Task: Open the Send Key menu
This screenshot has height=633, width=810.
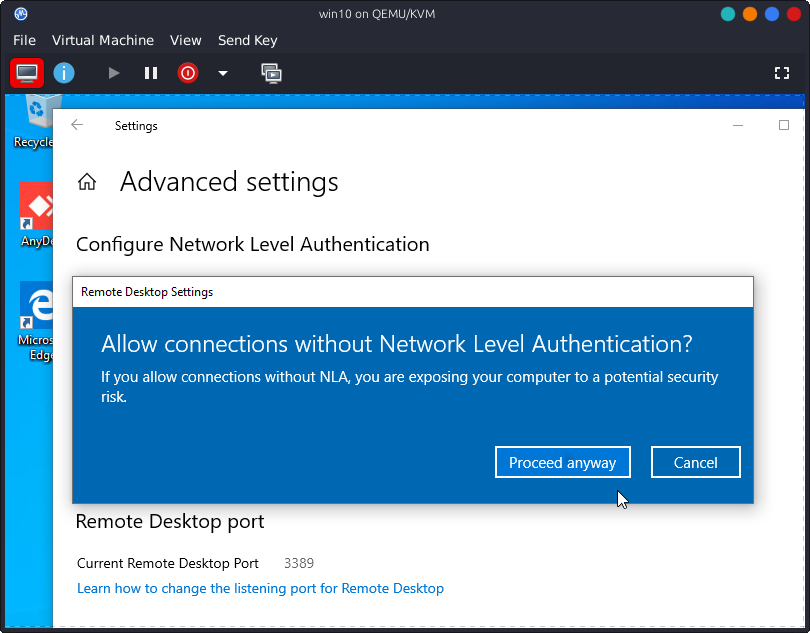Action: tap(248, 40)
